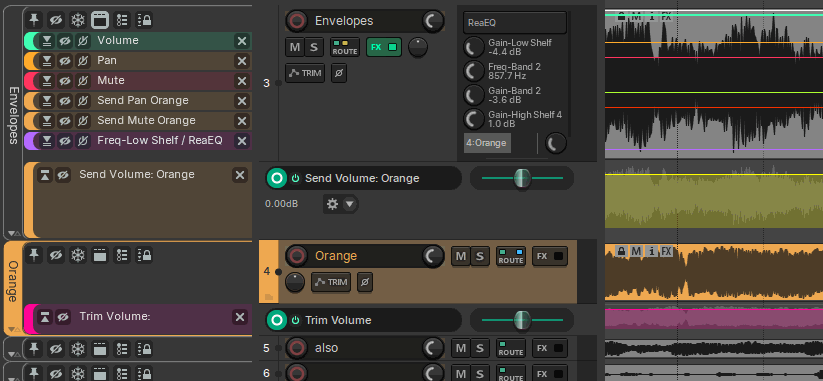Arm the Orange track for recording
This screenshot has width=823, height=381.
[x=297, y=256]
